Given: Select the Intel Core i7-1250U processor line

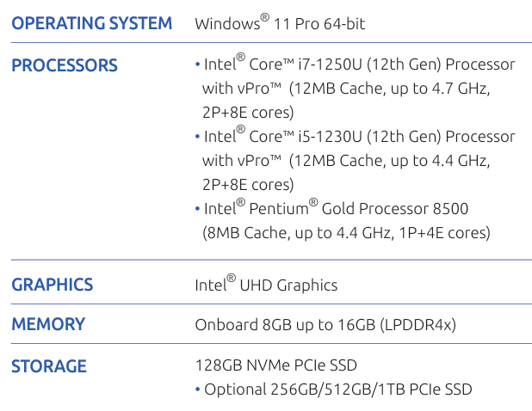Looking at the screenshot, I should (x=359, y=64).
